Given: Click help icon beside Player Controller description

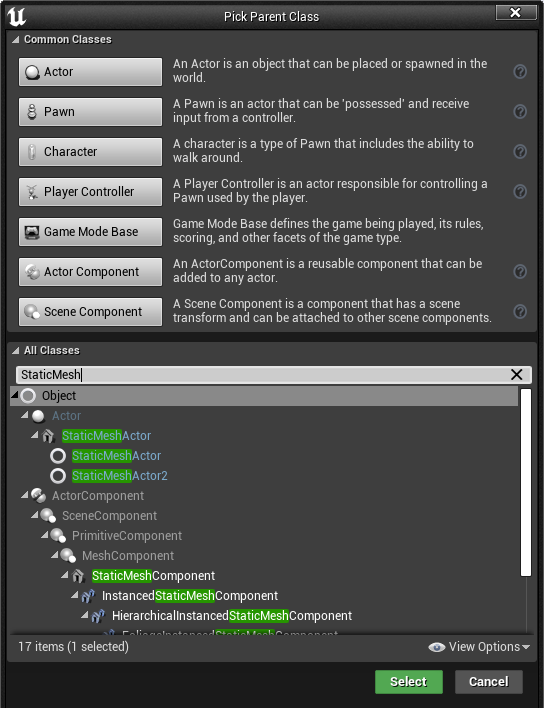Looking at the screenshot, I should click(x=520, y=191).
